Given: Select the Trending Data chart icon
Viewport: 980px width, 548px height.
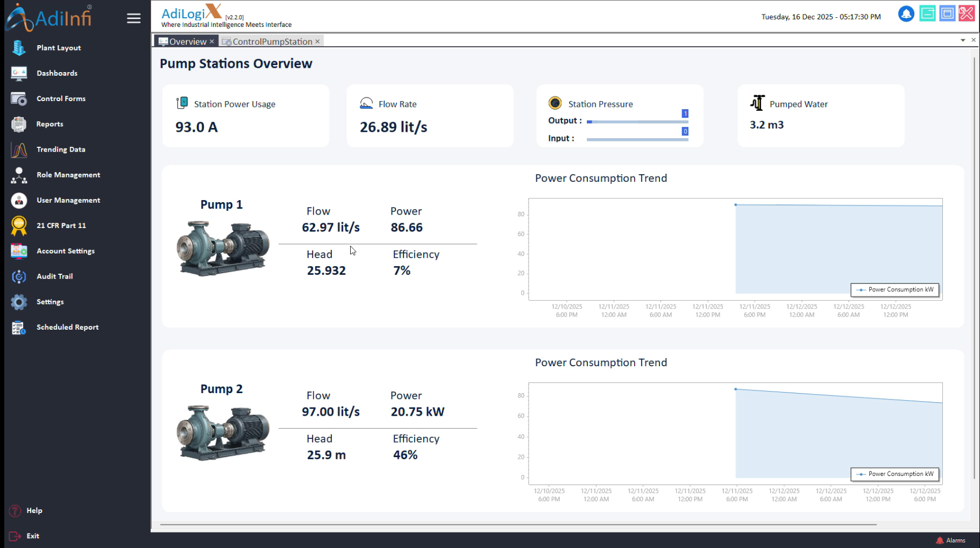Looking at the screenshot, I should pyautogui.click(x=19, y=150).
